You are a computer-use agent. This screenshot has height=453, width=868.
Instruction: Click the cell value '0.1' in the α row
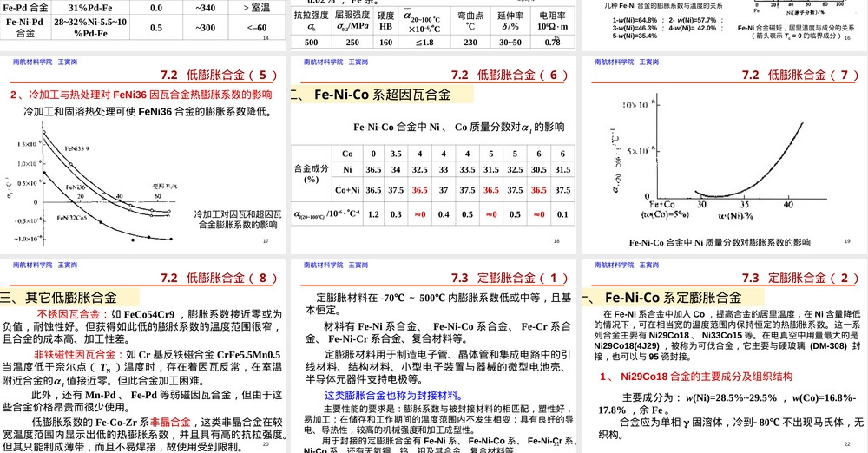click(x=562, y=214)
